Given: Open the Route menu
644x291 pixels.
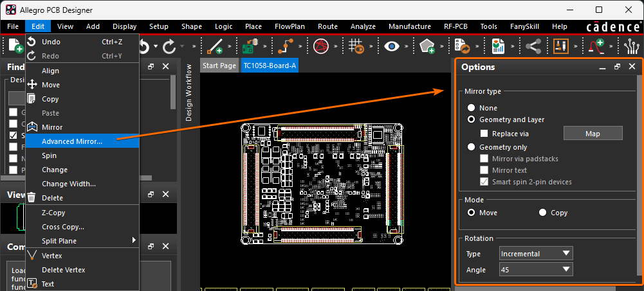Looking at the screenshot, I should [x=327, y=26].
